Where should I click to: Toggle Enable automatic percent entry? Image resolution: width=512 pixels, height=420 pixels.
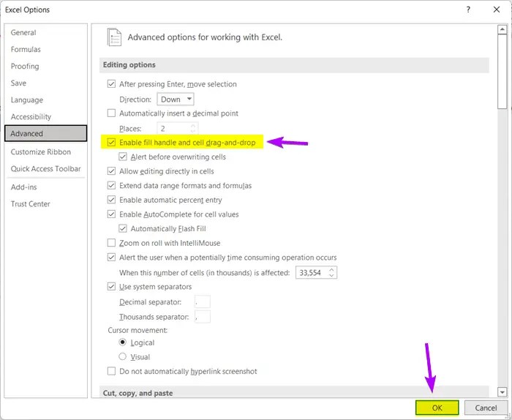point(111,200)
